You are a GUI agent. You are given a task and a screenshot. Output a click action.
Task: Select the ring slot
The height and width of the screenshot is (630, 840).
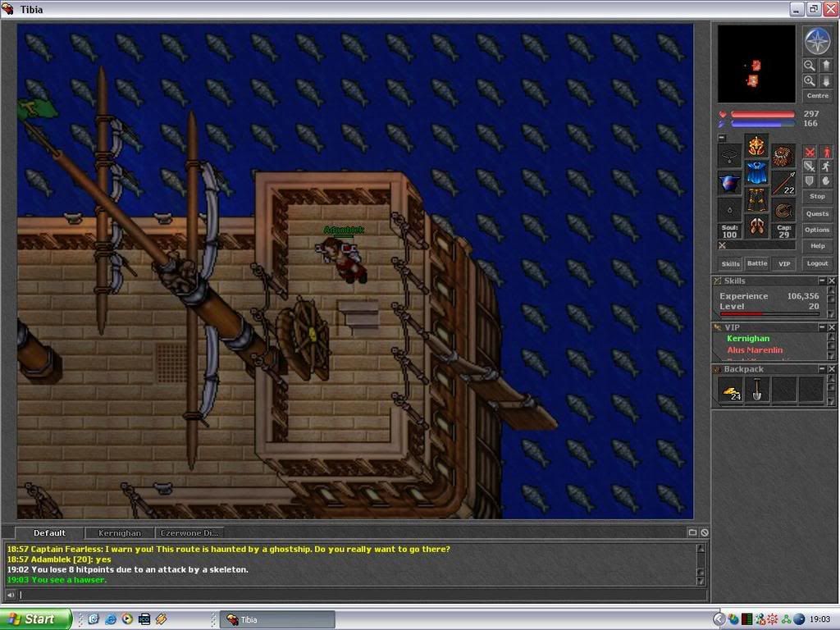click(729, 209)
